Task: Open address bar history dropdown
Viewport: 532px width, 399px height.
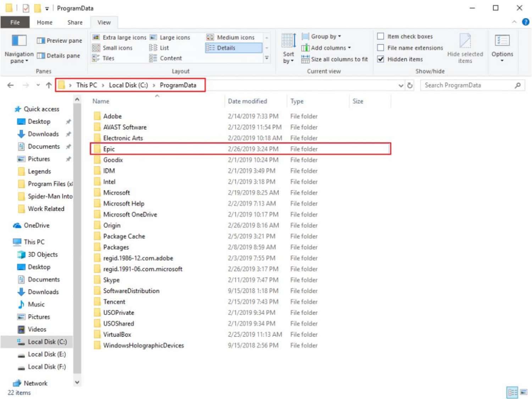Action: pos(401,85)
